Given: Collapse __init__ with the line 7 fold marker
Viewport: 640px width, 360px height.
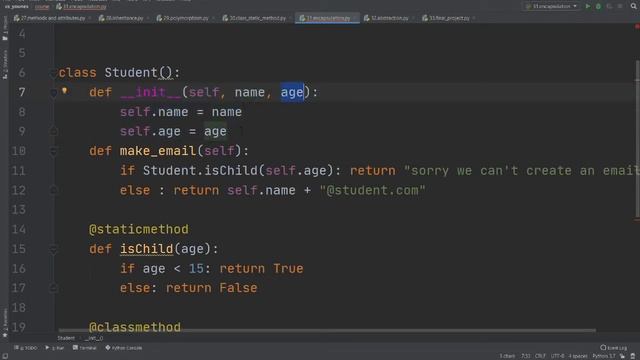Looking at the screenshot, I should [x=53, y=93].
